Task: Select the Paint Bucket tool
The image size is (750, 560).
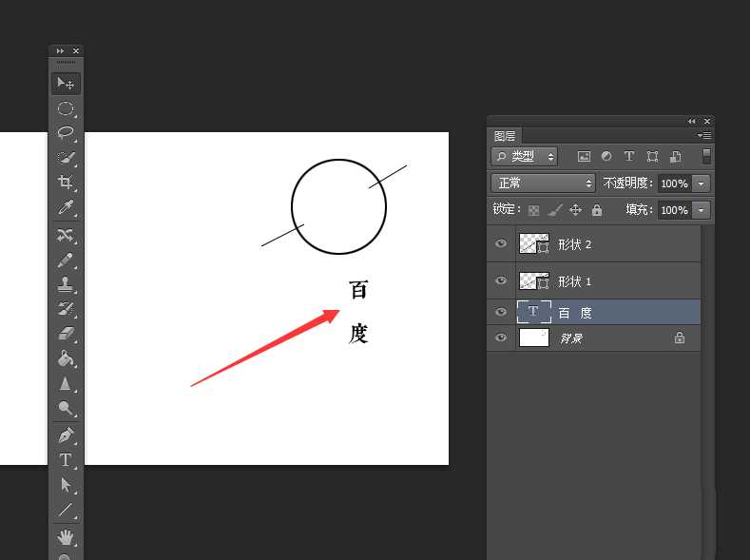Action: pyautogui.click(x=66, y=358)
